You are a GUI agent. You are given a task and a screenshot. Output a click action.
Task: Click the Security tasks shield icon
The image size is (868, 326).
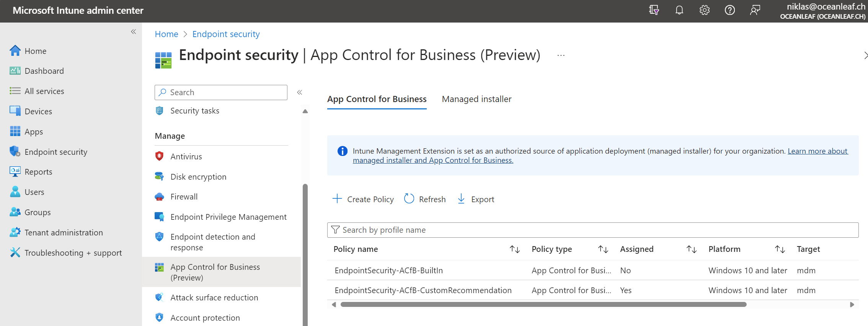coord(160,111)
